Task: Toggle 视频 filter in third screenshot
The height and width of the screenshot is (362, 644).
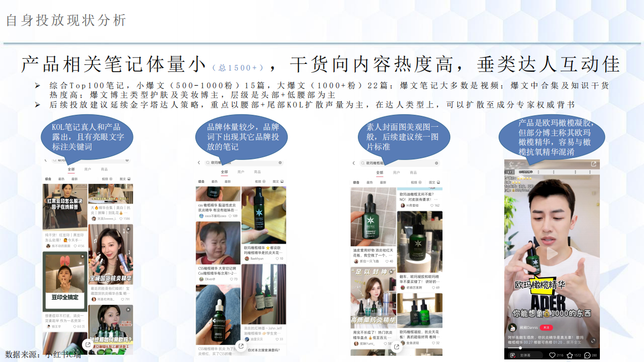Action: pyautogui.click(x=415, y=182)
